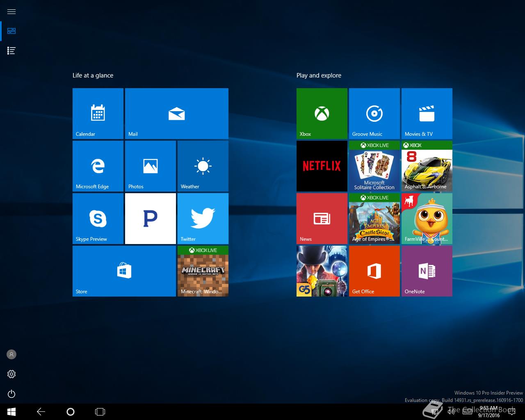Open the volume control in system tray
Viewport: 525px width, 420px height.
(x=451, y=412)
